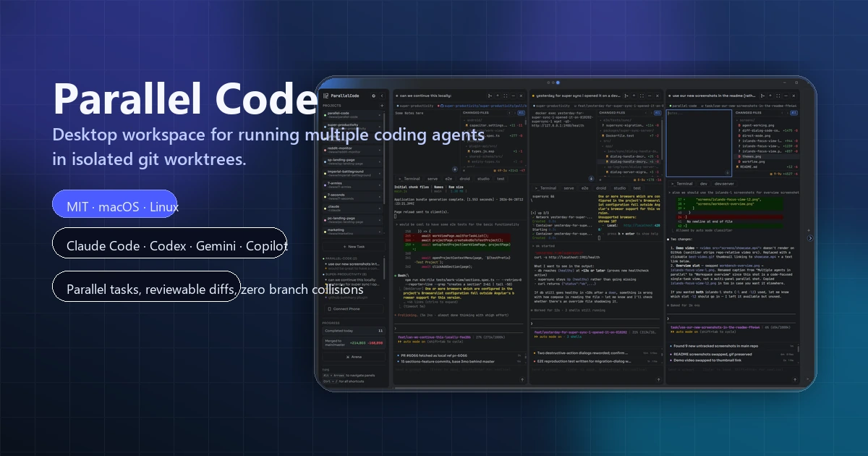Select the parallel-code project

click(x=352, y=115)
